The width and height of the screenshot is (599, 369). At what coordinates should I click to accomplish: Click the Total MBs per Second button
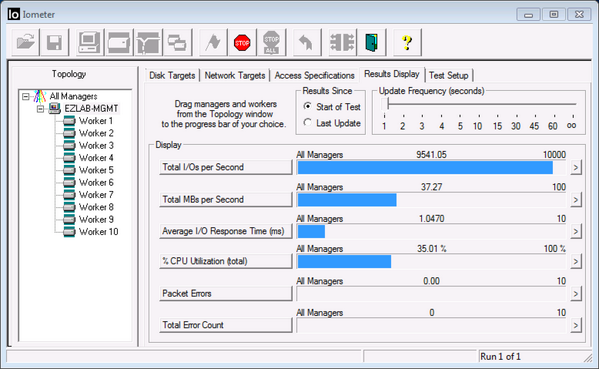(x=226, y=199)
